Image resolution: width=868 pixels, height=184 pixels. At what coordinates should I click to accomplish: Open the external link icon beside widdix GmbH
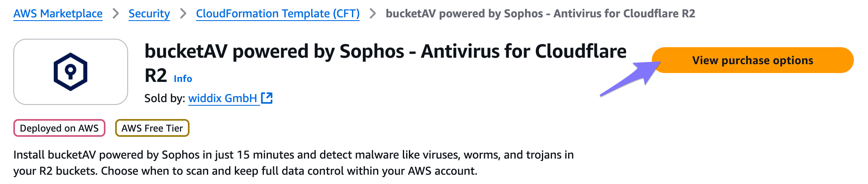click(267, 98)
